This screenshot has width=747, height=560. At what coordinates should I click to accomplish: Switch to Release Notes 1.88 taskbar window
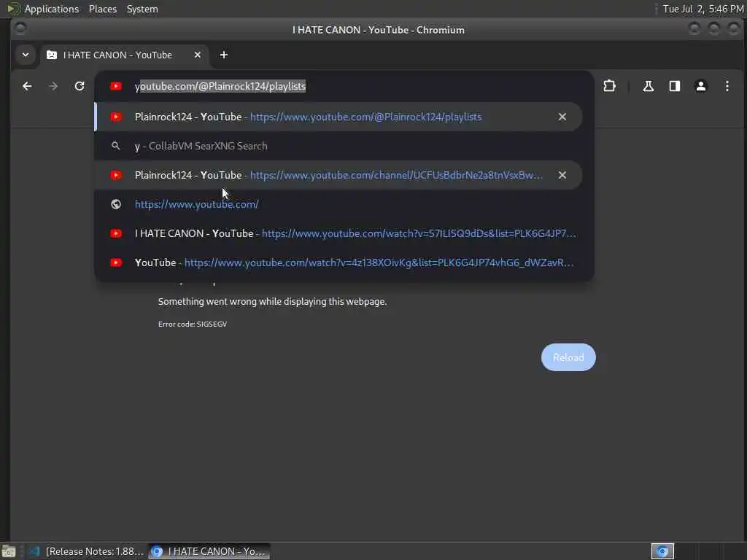[x=86, y=551]
